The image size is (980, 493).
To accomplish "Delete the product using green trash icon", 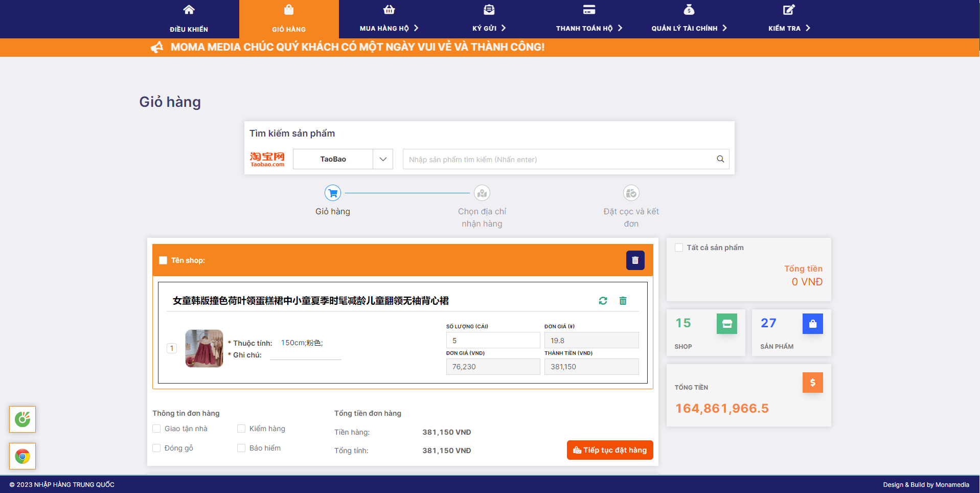I will click(623, 301).
